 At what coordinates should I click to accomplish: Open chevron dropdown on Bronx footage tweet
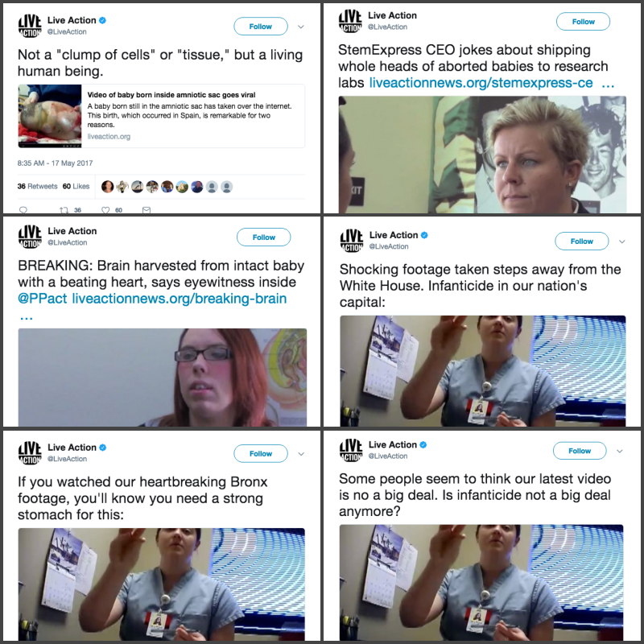[300, 454]
